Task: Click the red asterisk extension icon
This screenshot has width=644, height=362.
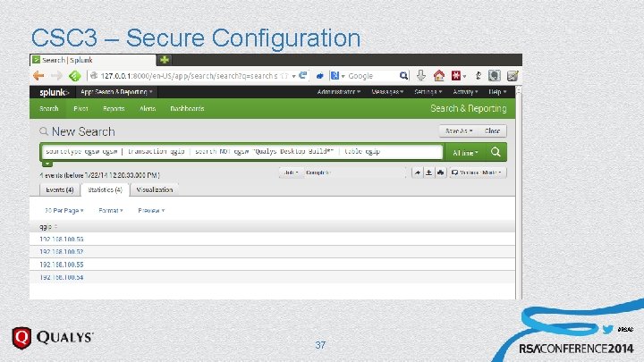Action: click(x=456, y=75)
